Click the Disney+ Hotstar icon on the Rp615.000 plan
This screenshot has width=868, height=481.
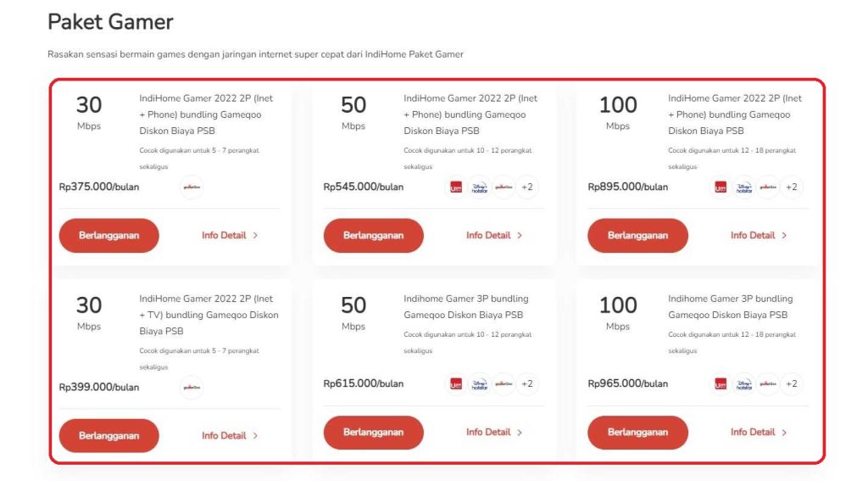point(480,384)
